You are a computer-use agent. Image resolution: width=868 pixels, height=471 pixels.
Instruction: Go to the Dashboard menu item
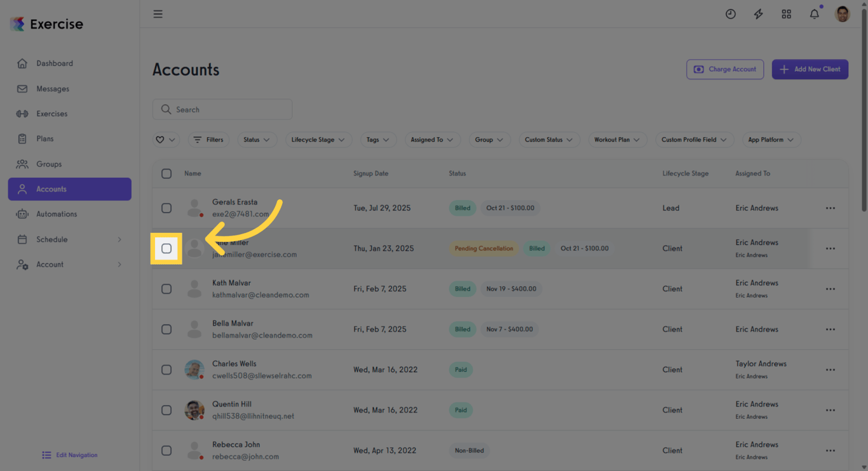tap(55, 63)
